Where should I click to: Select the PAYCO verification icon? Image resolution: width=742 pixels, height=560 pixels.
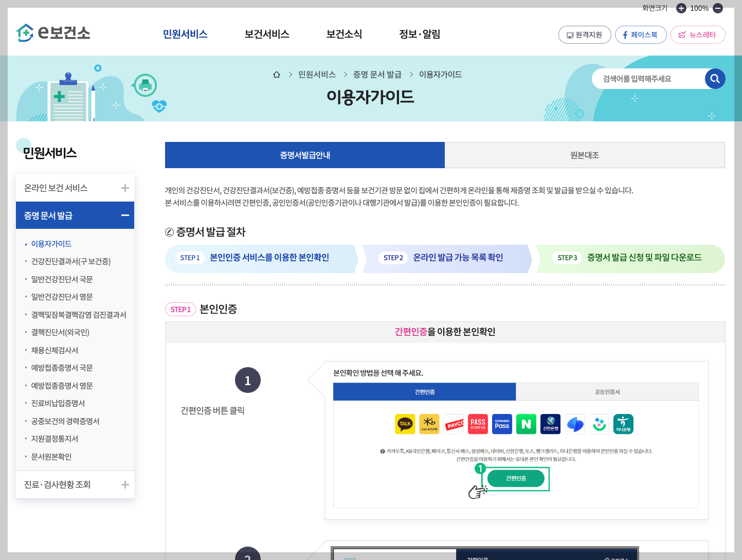(x=454, y=424)
